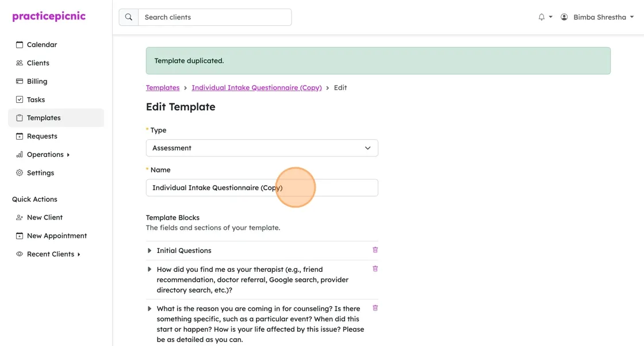Follow the Templates breadcrumb link
This screenshot has height=346, width=644.
click(x=163, y=88)
